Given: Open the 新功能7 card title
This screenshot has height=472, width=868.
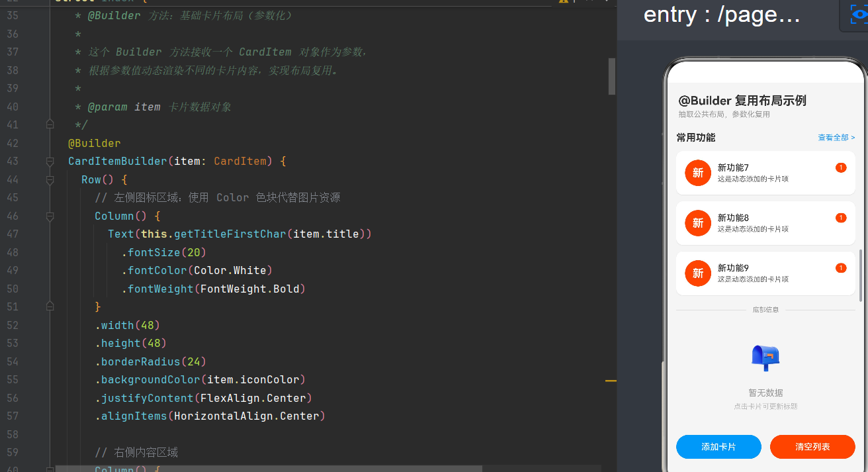Looking at the screenshot, I should (733, 167).
